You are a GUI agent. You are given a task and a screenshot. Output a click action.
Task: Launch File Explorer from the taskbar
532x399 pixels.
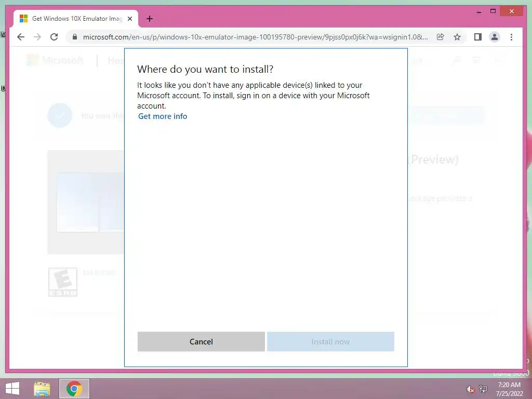(42, 389)
